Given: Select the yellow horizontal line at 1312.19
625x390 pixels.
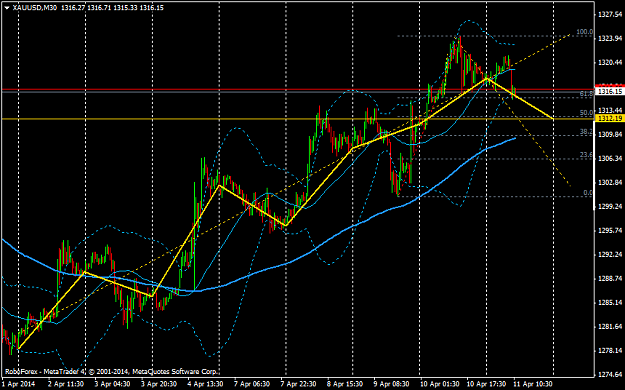Looking at the screenshot, I should 298,119.
